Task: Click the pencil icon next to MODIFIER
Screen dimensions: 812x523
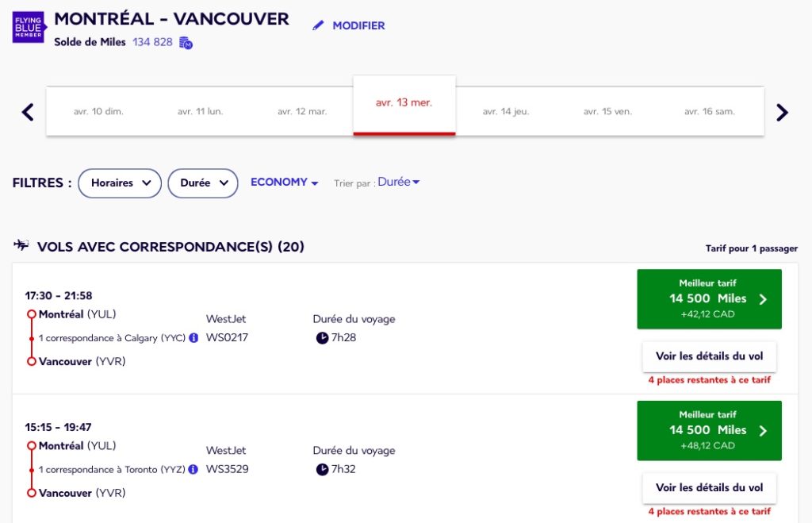Action: tap(320, 25)
